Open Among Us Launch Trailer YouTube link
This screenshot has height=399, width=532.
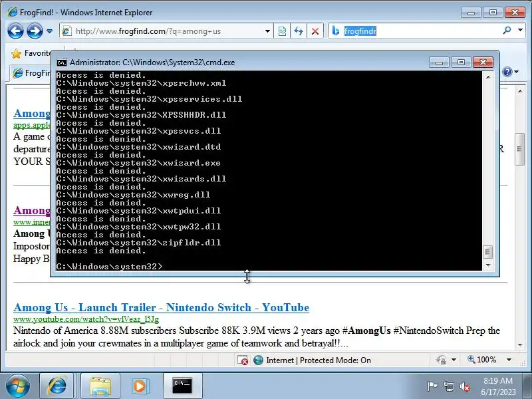point(162,307)
